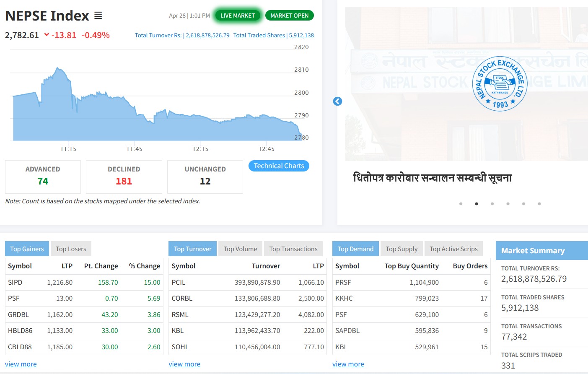
Task: Click the Declined 181 stocks box
Action: [124, 177]
